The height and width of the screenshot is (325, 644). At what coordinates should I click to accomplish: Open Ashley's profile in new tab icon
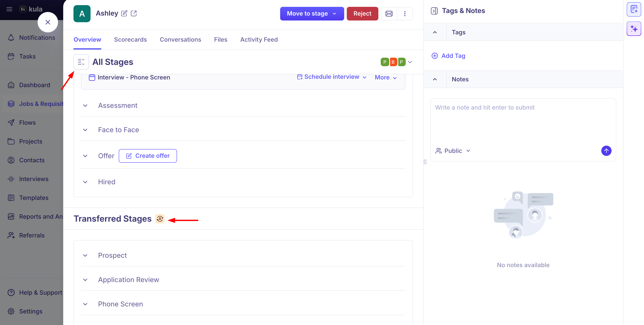[134, 13]
